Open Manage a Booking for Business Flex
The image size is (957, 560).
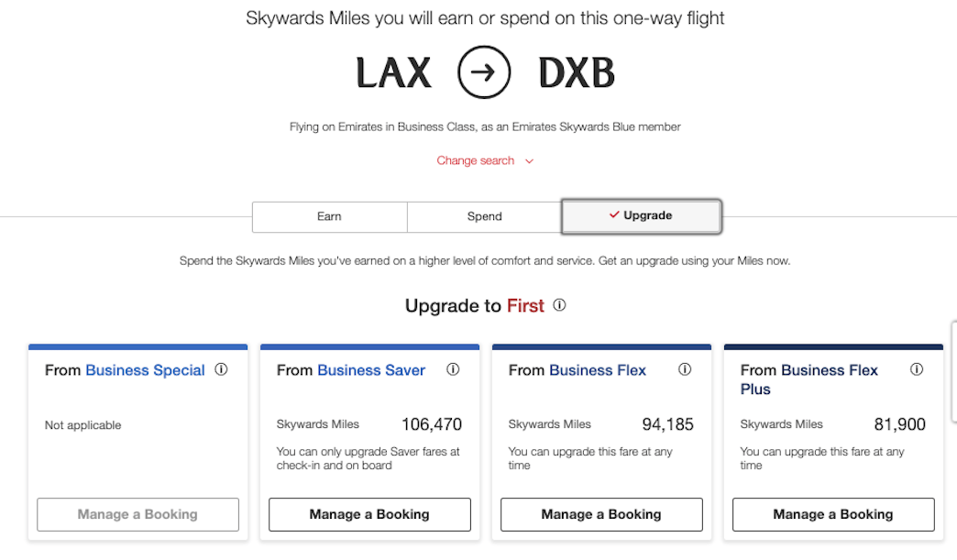click(601, 514)
